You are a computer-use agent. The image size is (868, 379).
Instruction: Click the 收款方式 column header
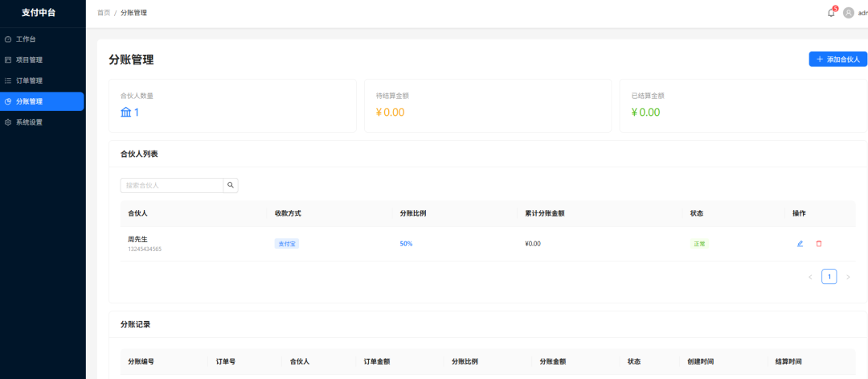(288, 213)
